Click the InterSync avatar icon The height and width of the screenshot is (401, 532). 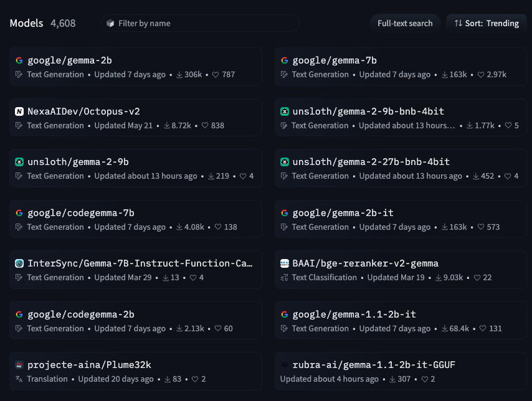tap(19, 263)
